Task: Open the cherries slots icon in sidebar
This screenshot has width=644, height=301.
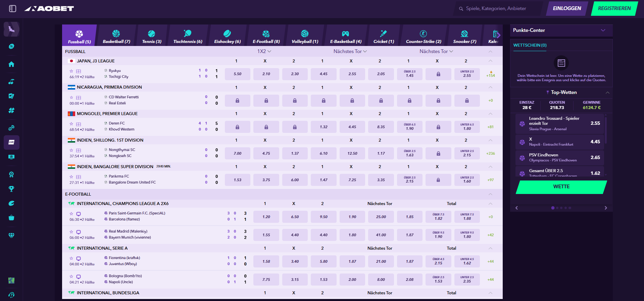Action: coord(11,82)
